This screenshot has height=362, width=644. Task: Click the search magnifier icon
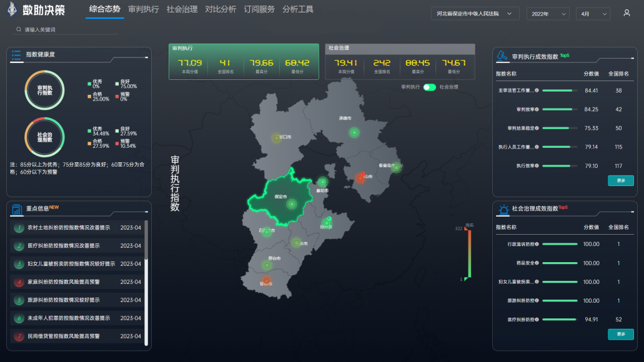pyautogui.click(x=19, y=29)
